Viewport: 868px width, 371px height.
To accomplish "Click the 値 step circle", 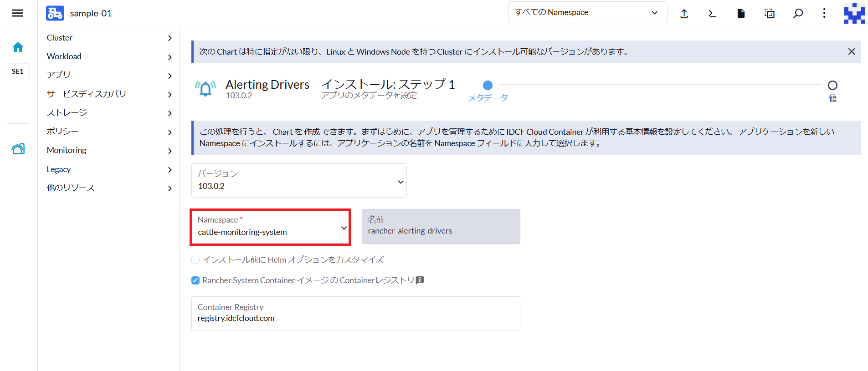I will 832,85.
